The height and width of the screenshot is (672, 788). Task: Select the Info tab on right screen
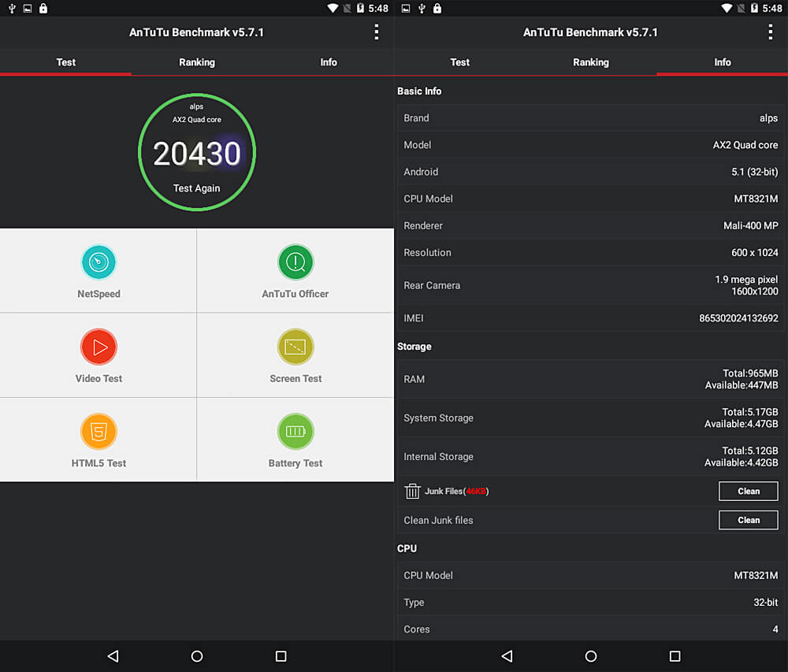pos(723,62)
